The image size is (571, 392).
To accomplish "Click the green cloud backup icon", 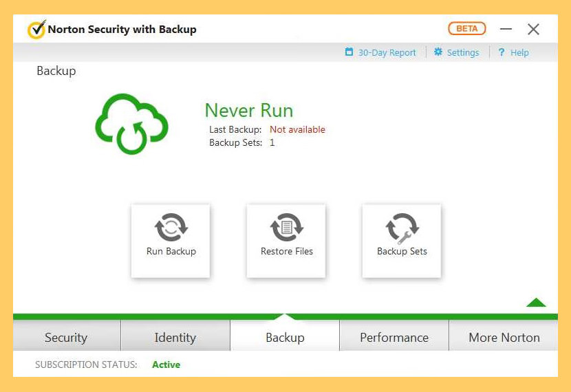I will pyautogui.click(x=132, y=124).
